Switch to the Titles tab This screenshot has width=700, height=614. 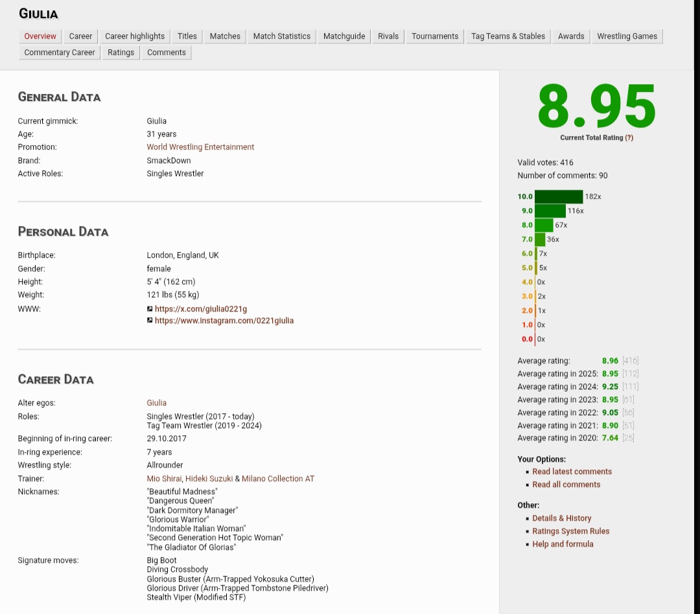(187, 36)
